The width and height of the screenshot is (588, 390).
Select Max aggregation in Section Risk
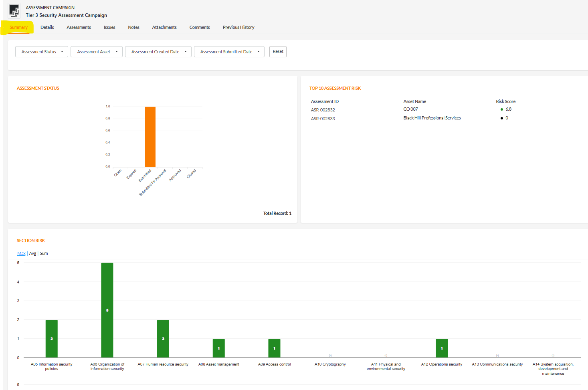click(21, 253)
